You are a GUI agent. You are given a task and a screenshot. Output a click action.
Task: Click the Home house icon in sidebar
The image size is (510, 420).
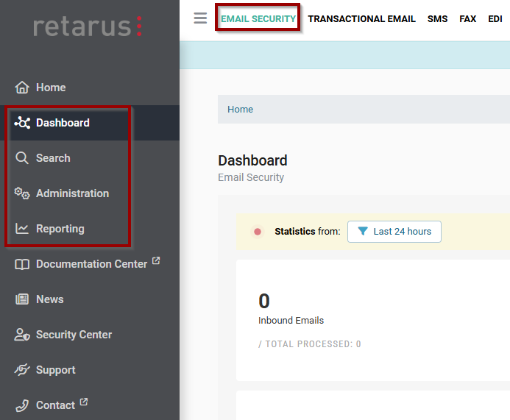(x=22, y=88)
